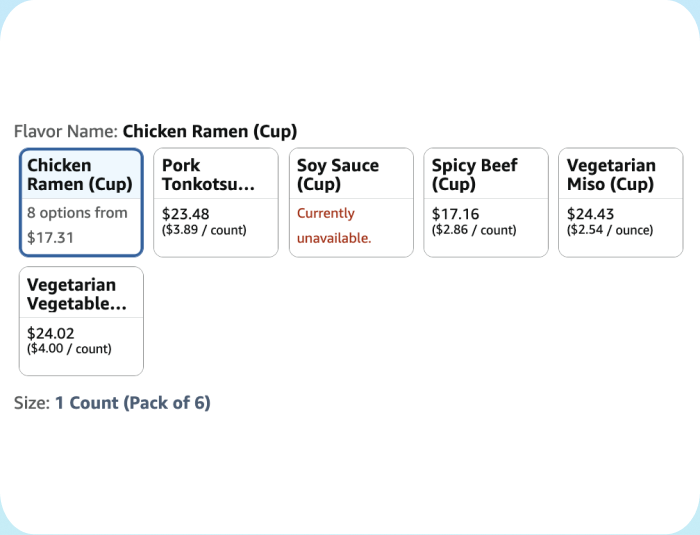Click the bold selected flavor name heading
Screen dimensions: 700x535
(x=210, y=131)
